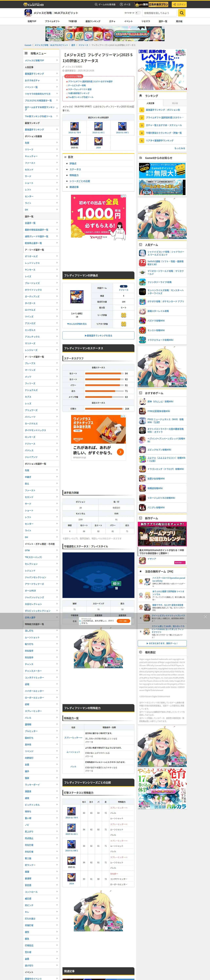The width and height of the screenshot is (210, 980).
Task: Open the TB第5弾 nav item
Action: (x=73, y=21)
